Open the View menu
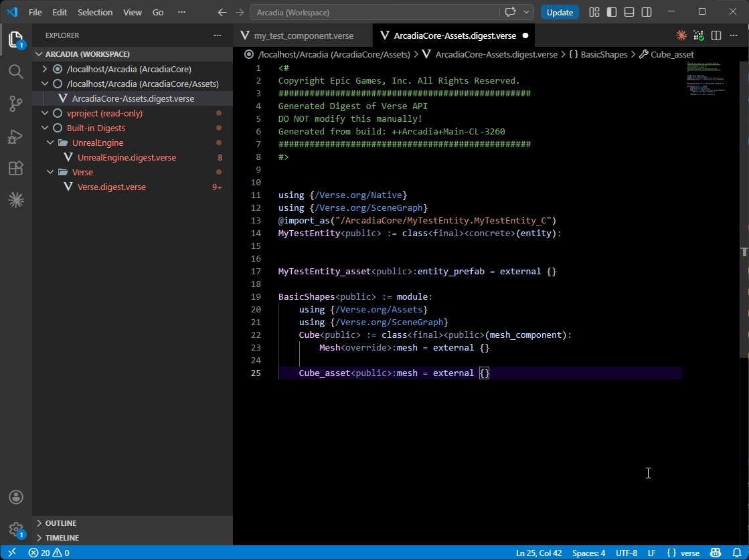The height and width of the screenshot is (560, 749). tap(133, 13)
